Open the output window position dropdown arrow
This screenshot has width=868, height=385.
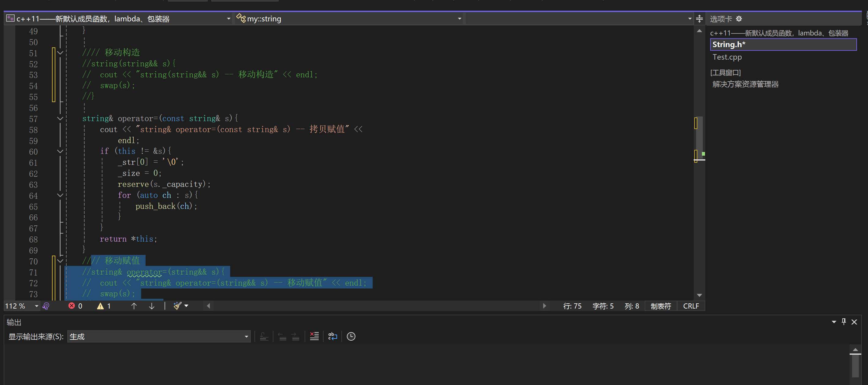point(834,322)
